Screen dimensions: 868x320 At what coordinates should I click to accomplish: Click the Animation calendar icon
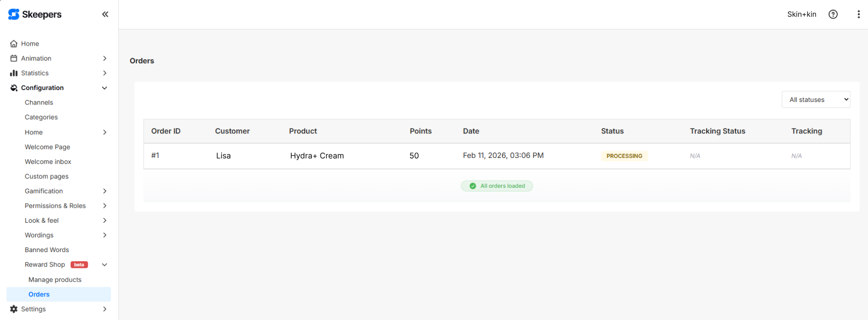click(x=14, y=58)
